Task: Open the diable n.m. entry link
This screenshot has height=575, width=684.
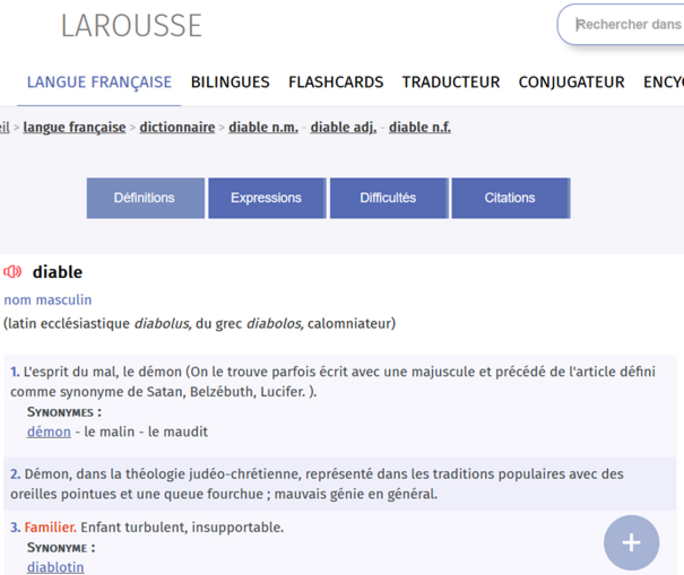Action: click(x=263, y=127)
